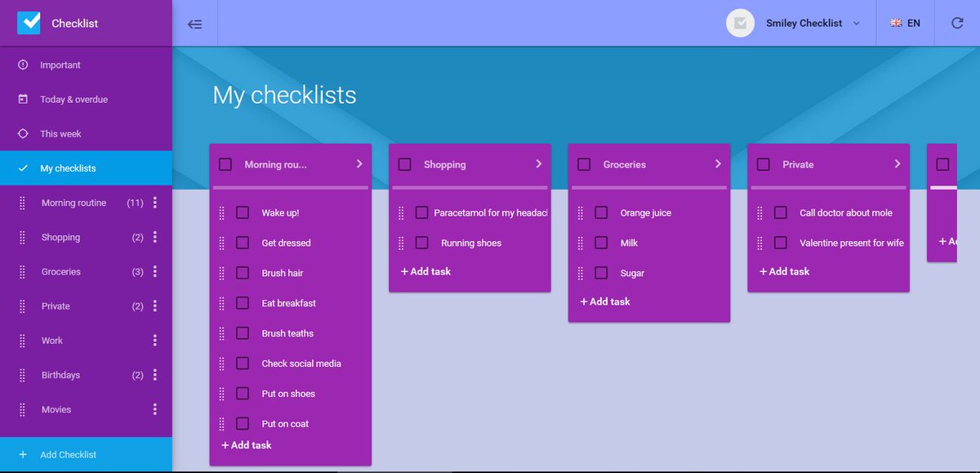Open the Smiley Checklist account dropdown
980x473 pixels.
856,23
